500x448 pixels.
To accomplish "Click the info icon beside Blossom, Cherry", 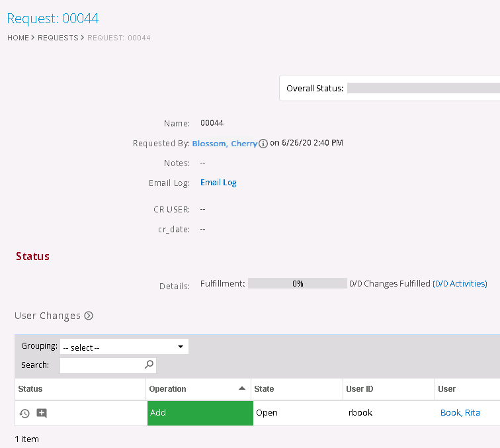I will (263, 144).
